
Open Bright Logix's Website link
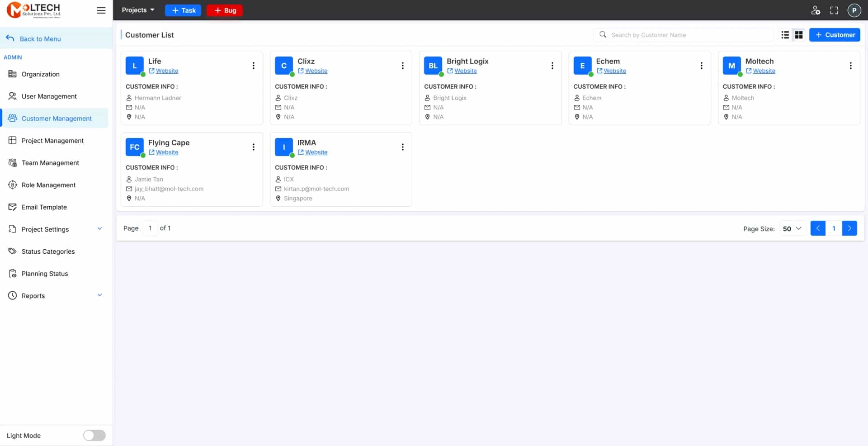pyautogui.click(x=462, y=71)
